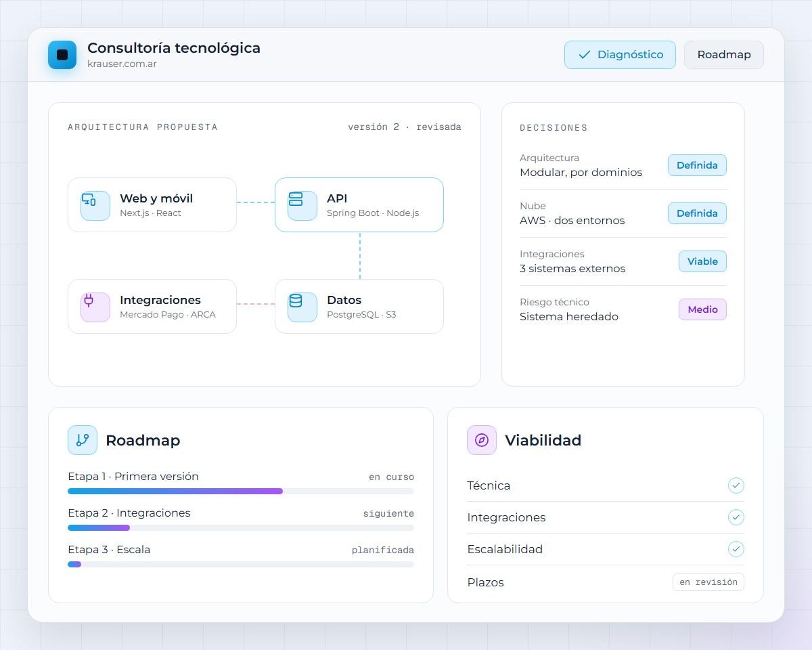This screenshot has height=650, width=812.
Task: Click 'Mercado Pago · ARCA' subtitle
Action: [x=168, y=315]
